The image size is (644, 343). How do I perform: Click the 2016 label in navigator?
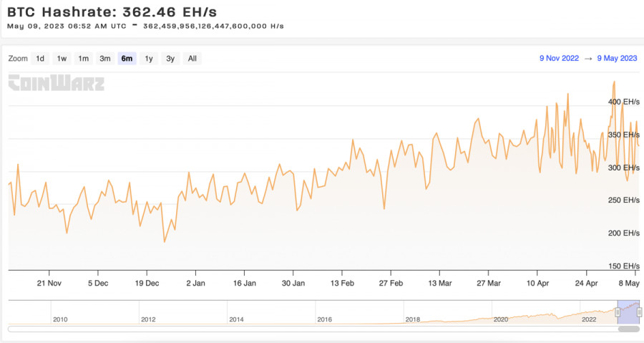[x=324, y=319]
